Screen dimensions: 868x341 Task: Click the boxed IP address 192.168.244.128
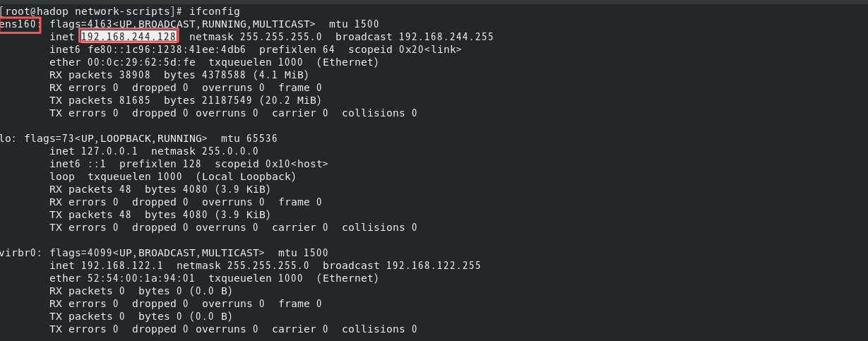(x=129, y=37)
